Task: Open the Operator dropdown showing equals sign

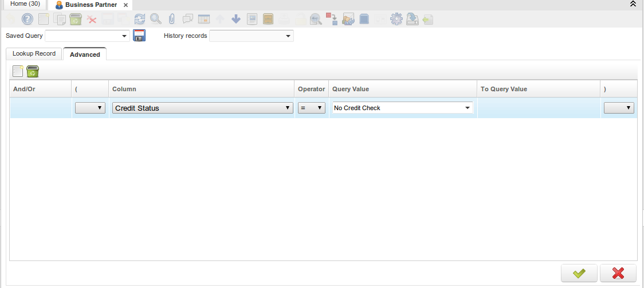Action: coord(312,108)
